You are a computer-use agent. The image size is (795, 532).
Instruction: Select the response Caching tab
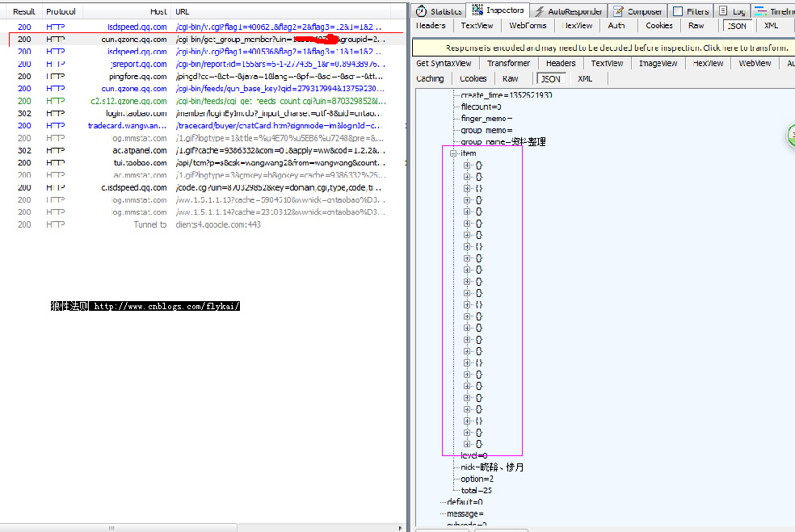coord(430,78)
